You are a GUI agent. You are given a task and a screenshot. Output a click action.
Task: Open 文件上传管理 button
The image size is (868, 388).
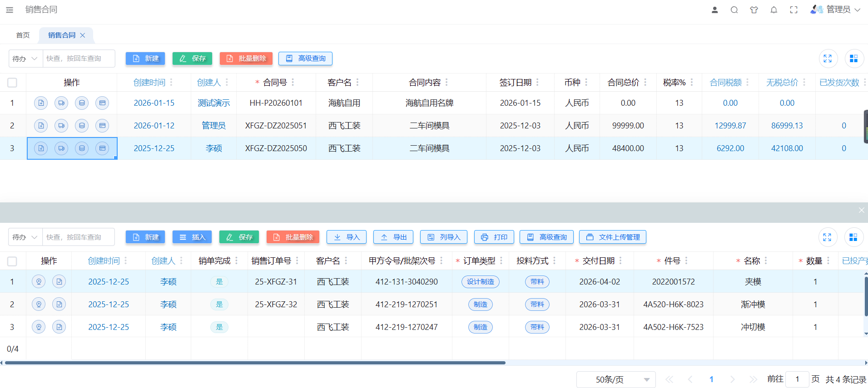click(613, 237)
